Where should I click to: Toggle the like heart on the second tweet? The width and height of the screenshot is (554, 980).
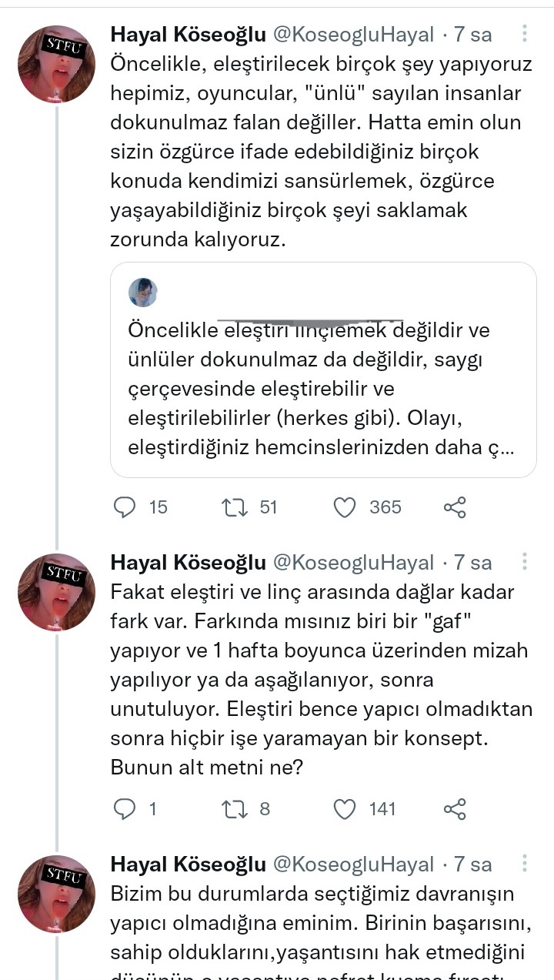coord(345,809)
